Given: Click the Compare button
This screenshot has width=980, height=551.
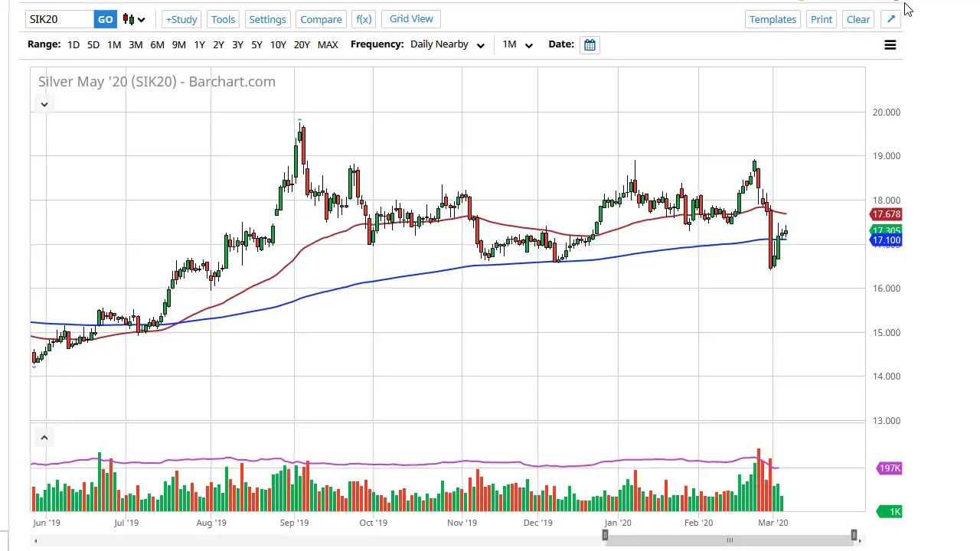Looking at the screenshot, I should (x=321, y=19).
